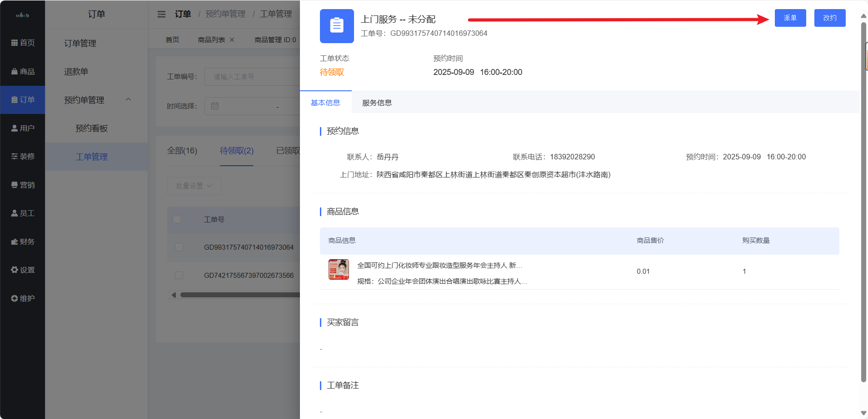Check the checkbox for work order GD742175567397002673566
The width and height of the screenshot is (868, 419).
coord(179,275)
